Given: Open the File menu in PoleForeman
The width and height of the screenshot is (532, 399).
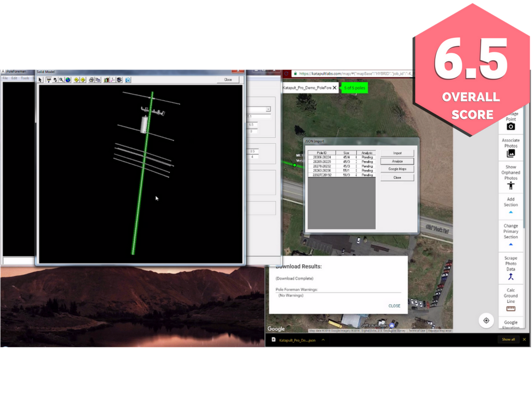Looking at the screenshot, I should [5, 78].
